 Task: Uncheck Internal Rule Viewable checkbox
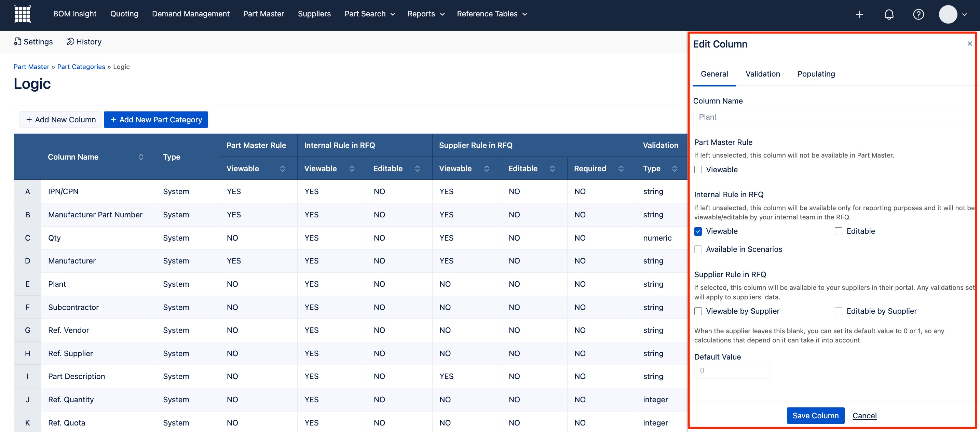coord(698,231)
